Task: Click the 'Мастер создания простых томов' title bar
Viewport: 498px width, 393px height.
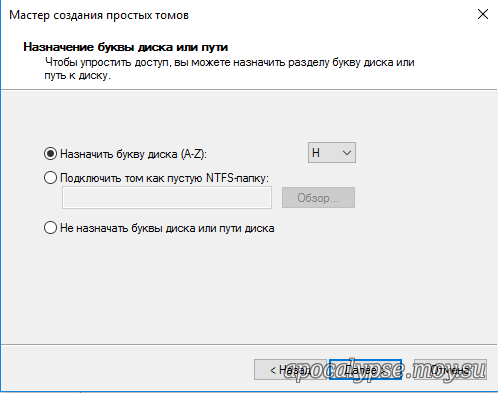Action: coord(99,15)
